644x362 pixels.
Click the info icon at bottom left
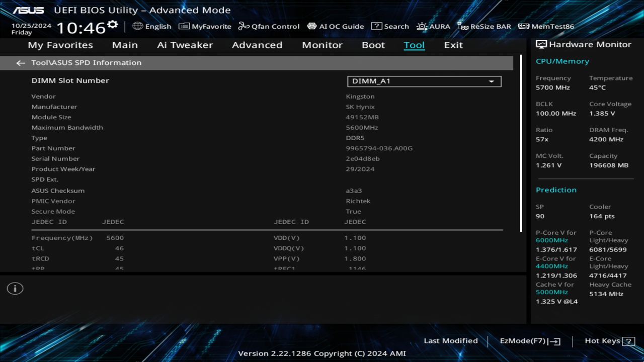coord(15,288)
